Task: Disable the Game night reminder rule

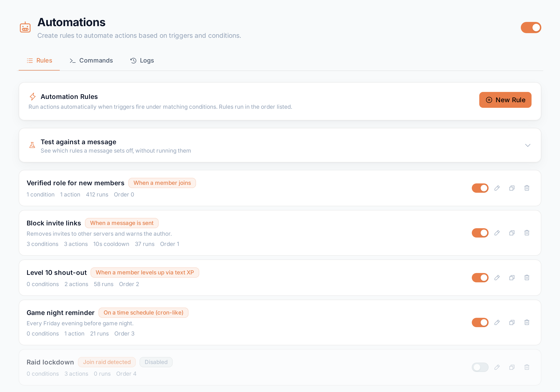Action: pos(480,322)
